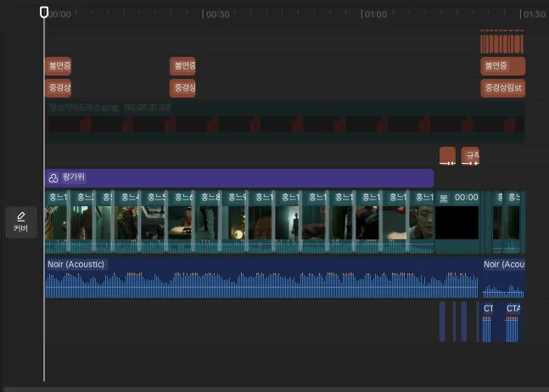549x392 pixels.
Task: Select the stack of narrow text clips above last 불면증
Action: pos(501,44)
